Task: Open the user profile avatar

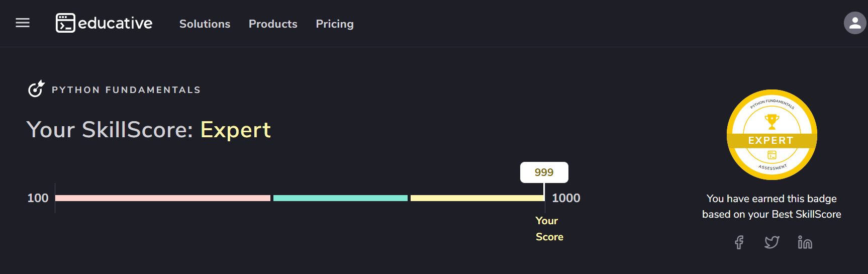Action: [x=854, y=23]
